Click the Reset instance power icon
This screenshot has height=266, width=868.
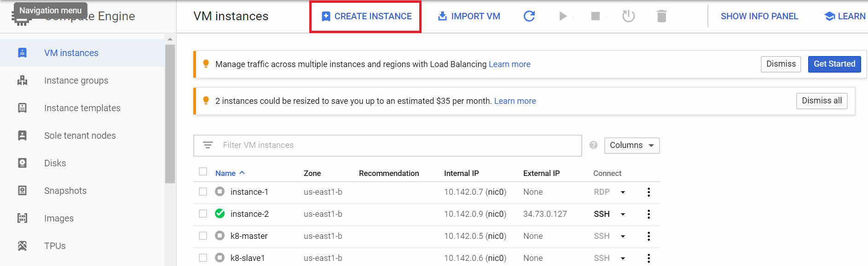point(628,16)
